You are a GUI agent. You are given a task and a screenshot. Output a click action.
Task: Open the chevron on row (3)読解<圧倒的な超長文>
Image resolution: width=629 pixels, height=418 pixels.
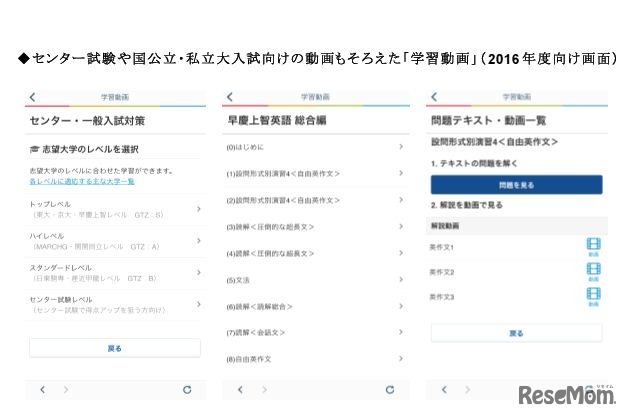pos(401,227)
